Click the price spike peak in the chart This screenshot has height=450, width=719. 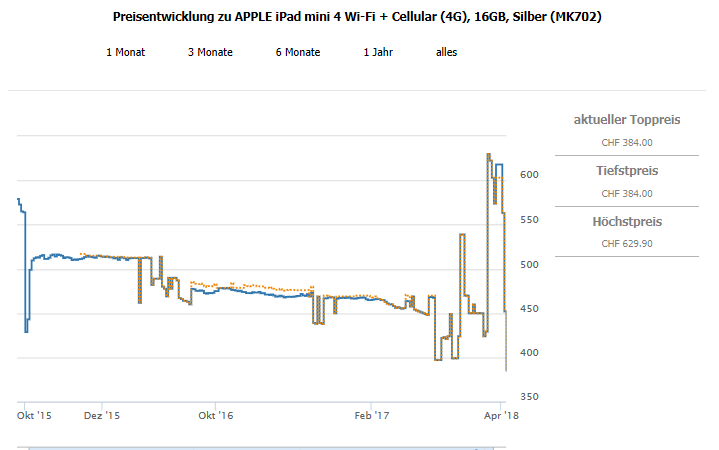(x=488, y=155)
